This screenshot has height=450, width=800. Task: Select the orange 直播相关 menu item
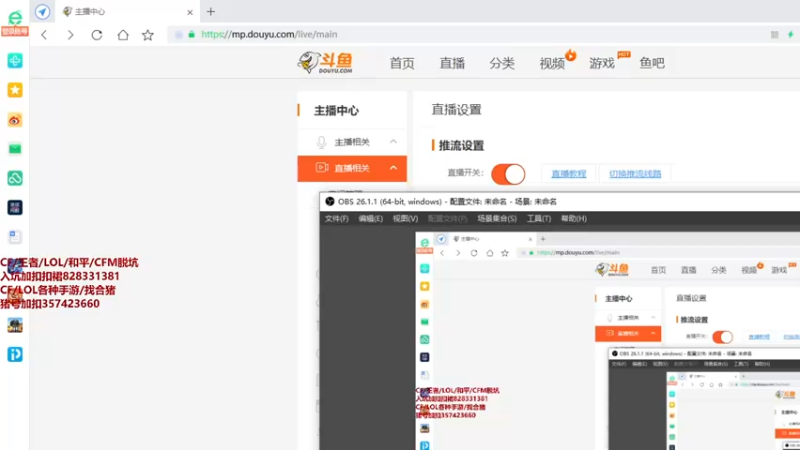click(352, 168)
